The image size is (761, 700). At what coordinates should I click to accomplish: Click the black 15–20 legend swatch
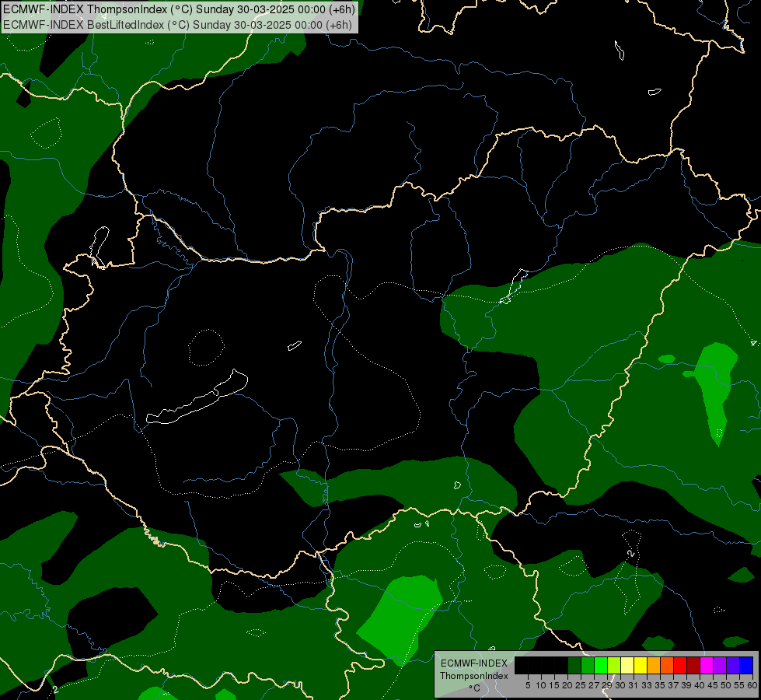coord(561,665)
